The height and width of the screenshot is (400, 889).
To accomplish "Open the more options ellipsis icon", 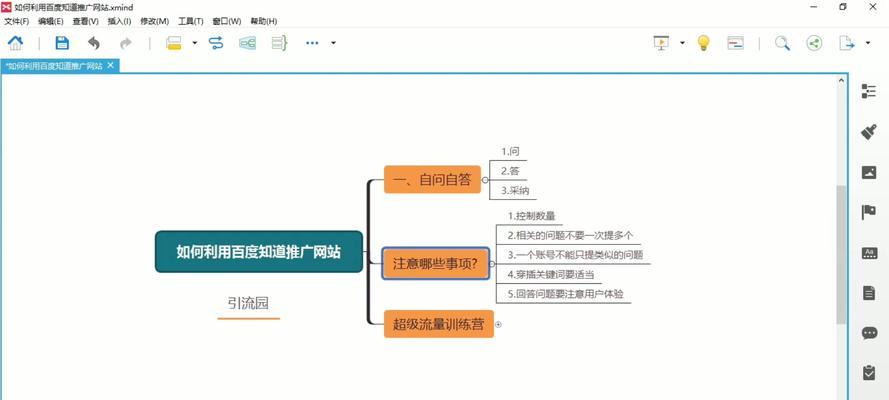I will click(x=312, y=43).
